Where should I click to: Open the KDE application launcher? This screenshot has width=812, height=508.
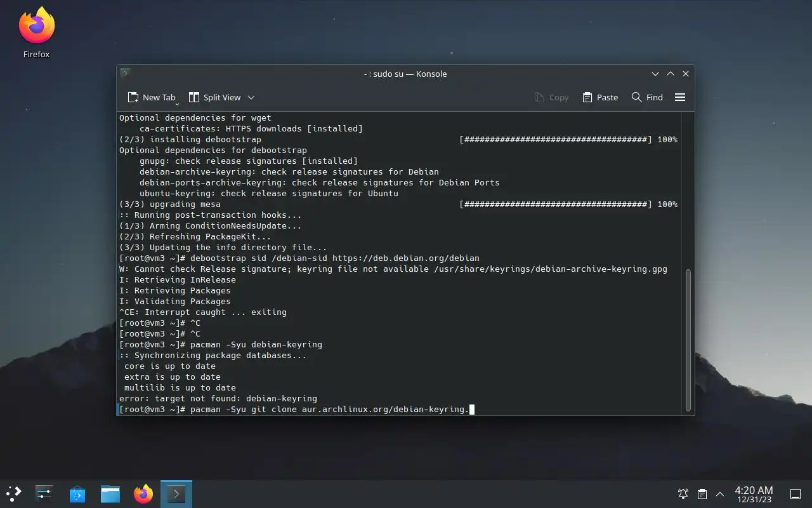(13, 493)
